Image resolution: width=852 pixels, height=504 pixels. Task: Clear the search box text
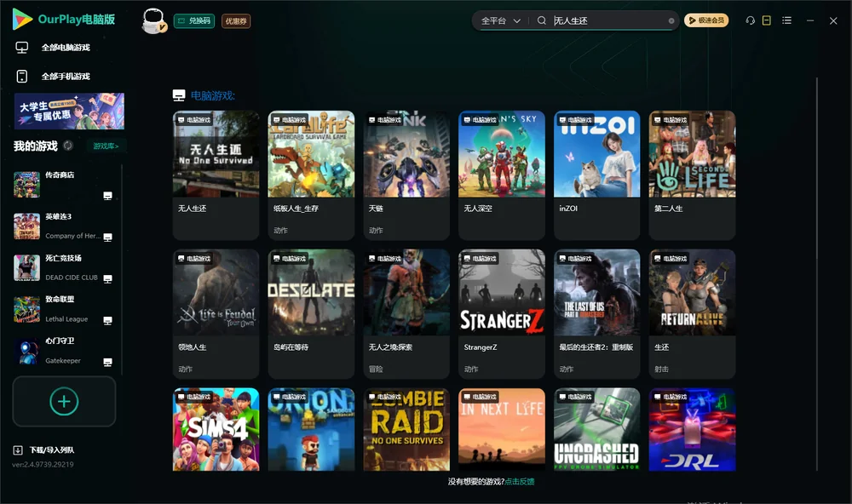point(671,21)
